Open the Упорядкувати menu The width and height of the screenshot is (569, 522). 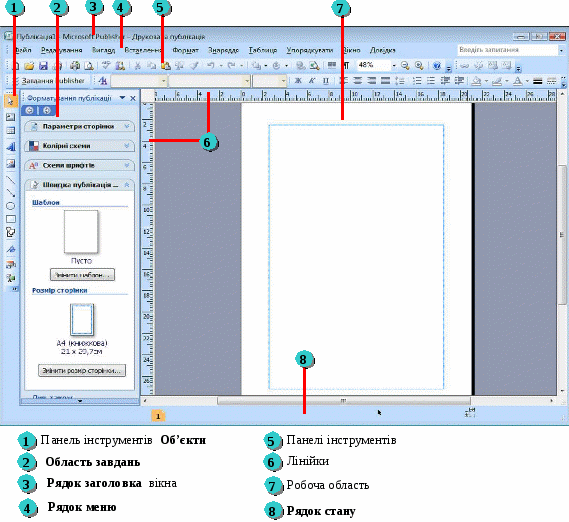click(x=310, y=50)
